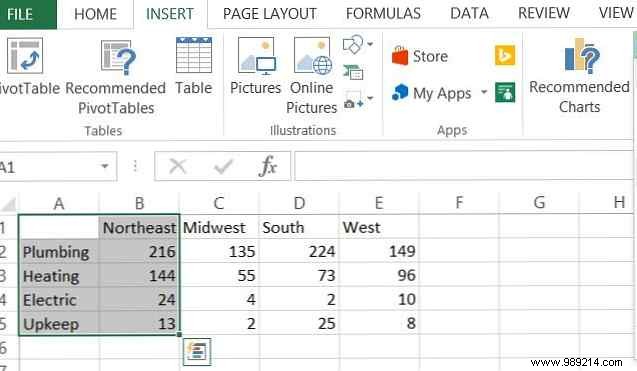
Task: Confirm the formula bar entry
Action: tap(223, 166)
